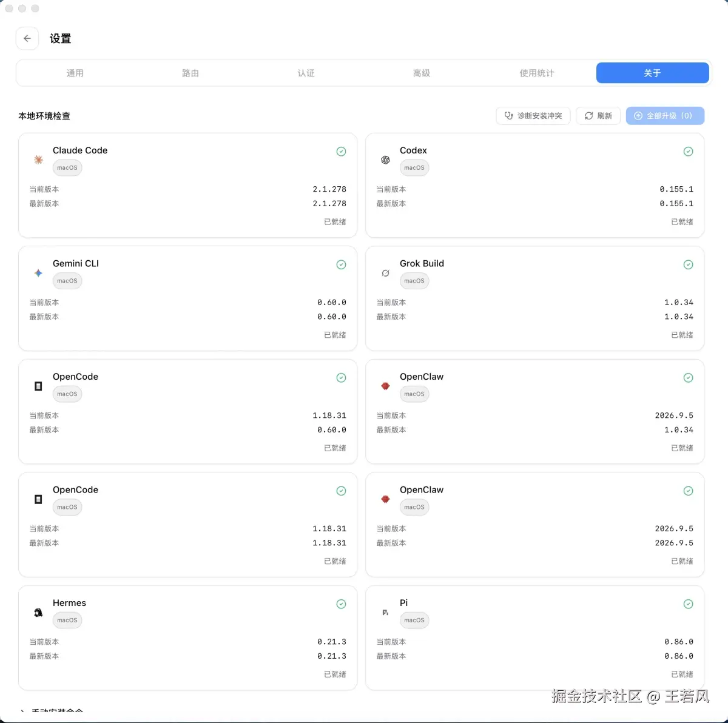This screenshot has width=728, height=723.
Task: Click the 当前版本 label on Hermes card
Action: 44,642
